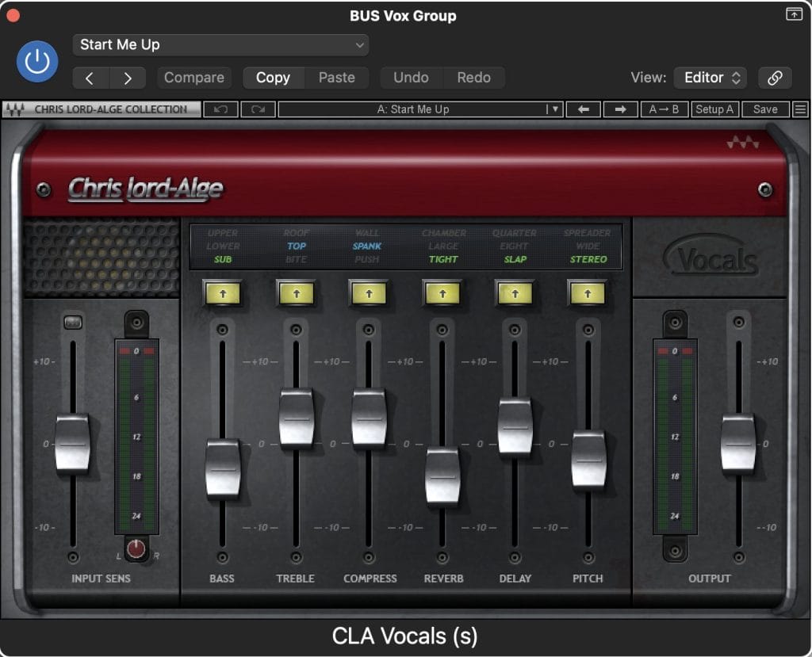Click the Reverb fader handle
This screenshot has width=812, height=657.
click(442, 476)
